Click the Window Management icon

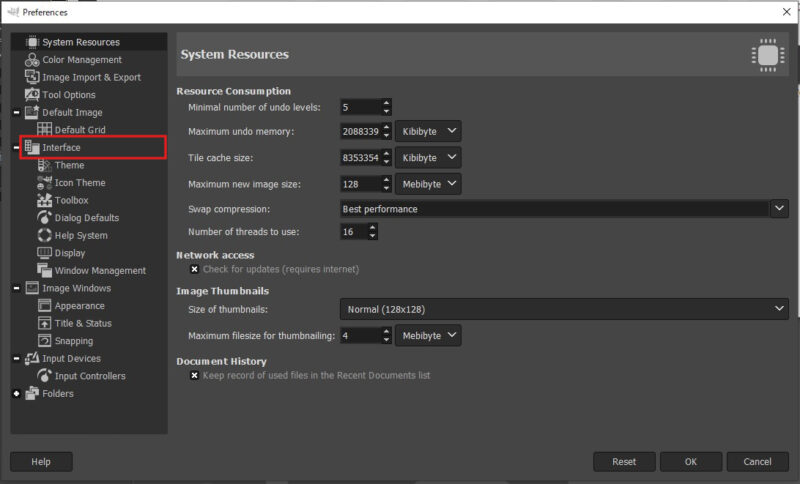point(44,270)
